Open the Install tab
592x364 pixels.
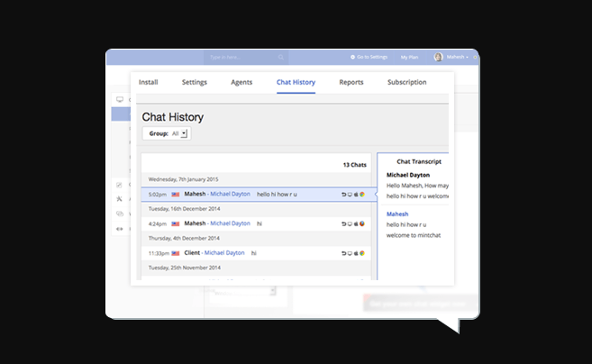click(148, 82)
